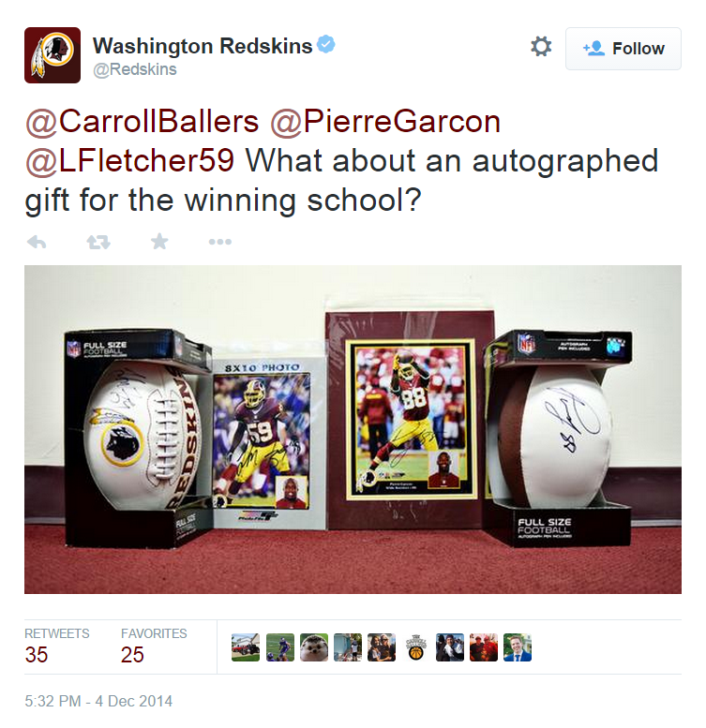
Task: Open the @Redskins handle link
Action: [x=135, y=69]
